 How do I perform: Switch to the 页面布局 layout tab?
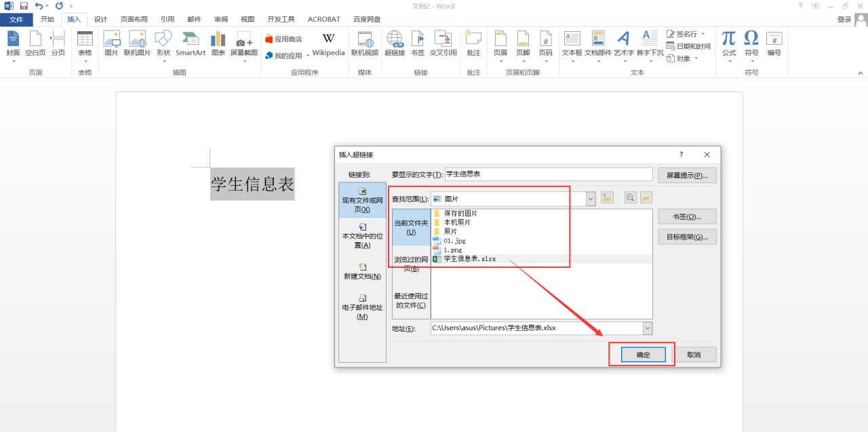[134, 20]
